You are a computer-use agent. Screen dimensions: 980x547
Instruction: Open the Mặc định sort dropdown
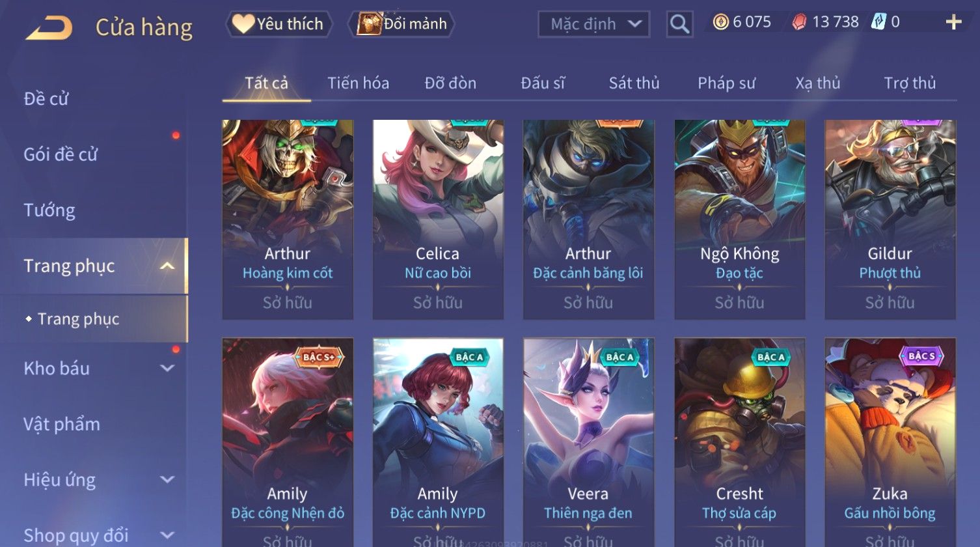point(593,25)
